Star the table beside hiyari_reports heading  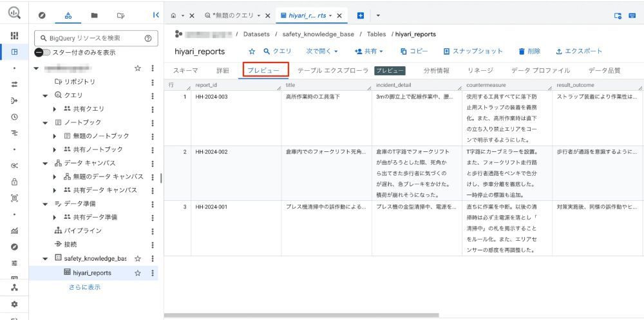(x=252, y=52)
